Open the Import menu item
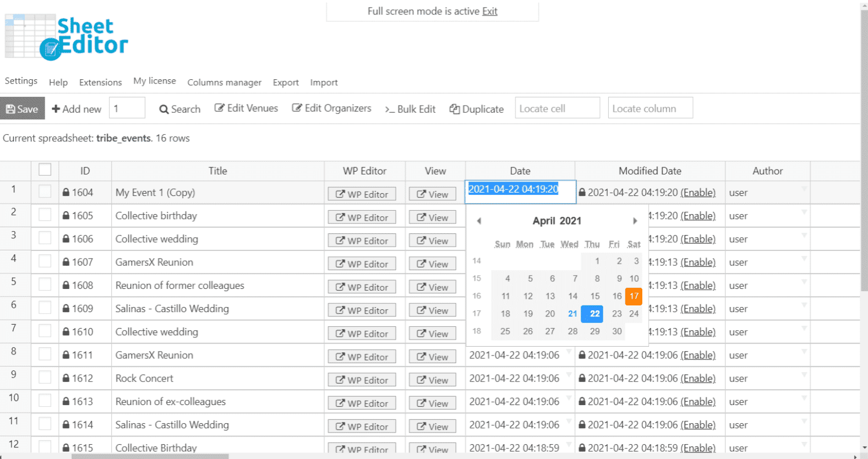 pos(324,83)
